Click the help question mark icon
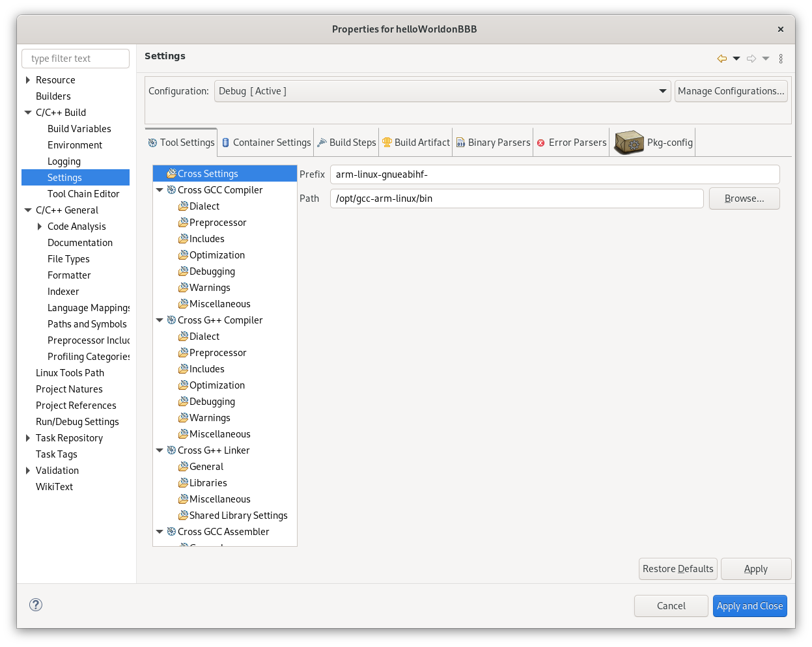The height and width of the screenshot is (647, 812). point(35,605)
